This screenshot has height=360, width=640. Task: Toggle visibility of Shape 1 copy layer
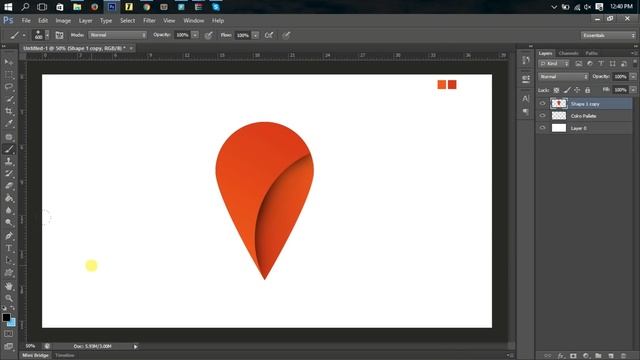(x=542, y=104)
